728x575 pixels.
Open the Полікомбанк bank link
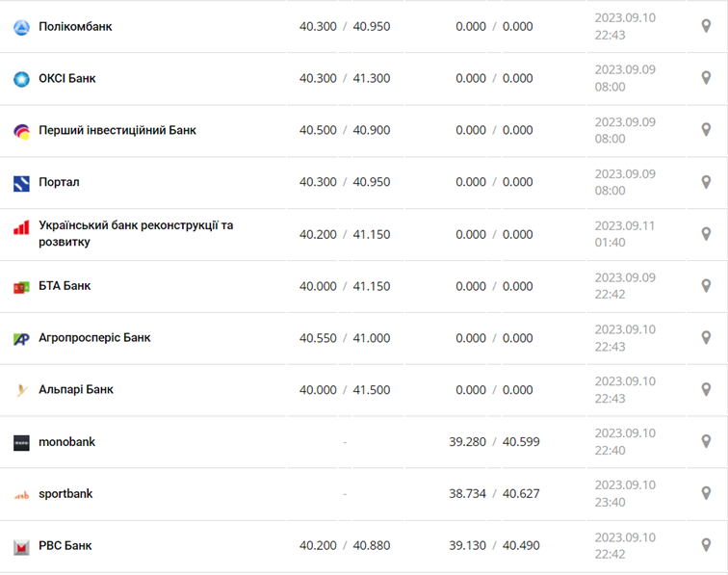pos(75,26)
